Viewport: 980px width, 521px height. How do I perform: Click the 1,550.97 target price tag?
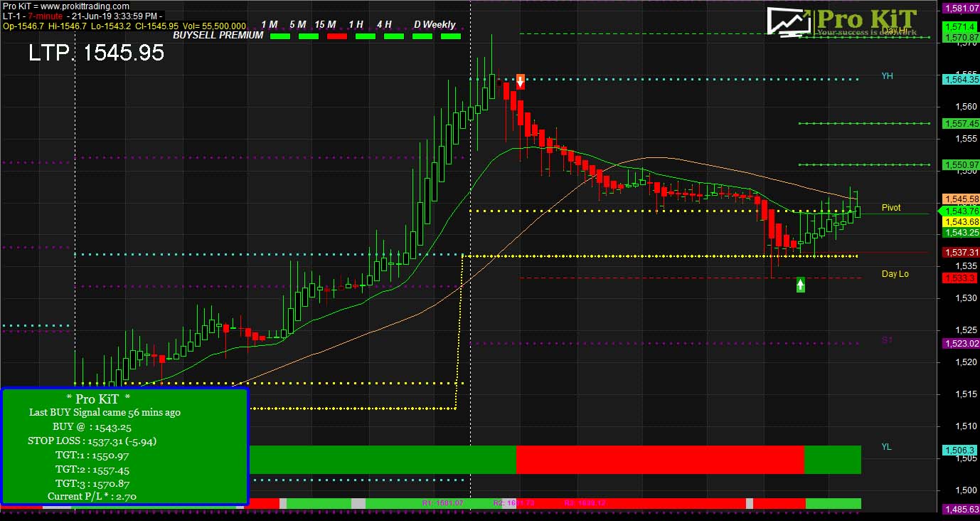point(960,165)
